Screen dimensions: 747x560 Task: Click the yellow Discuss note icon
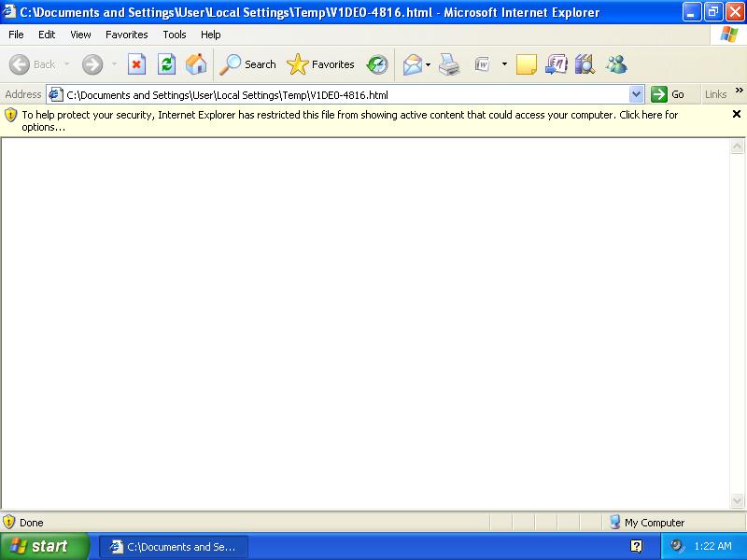527,64
